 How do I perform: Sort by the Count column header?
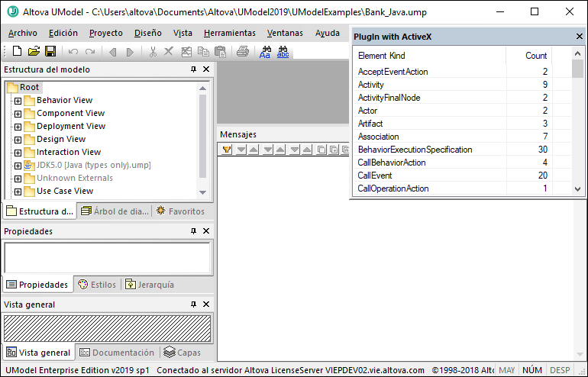point(529,56)
